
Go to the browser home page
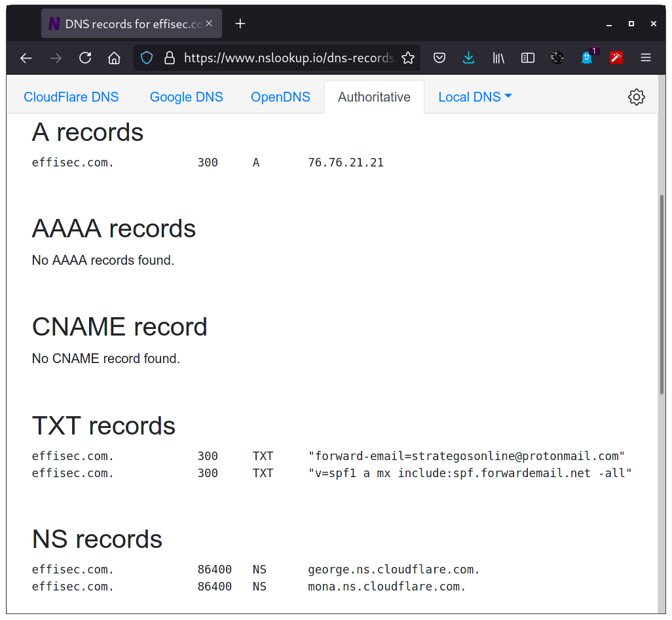coord(114,58)
